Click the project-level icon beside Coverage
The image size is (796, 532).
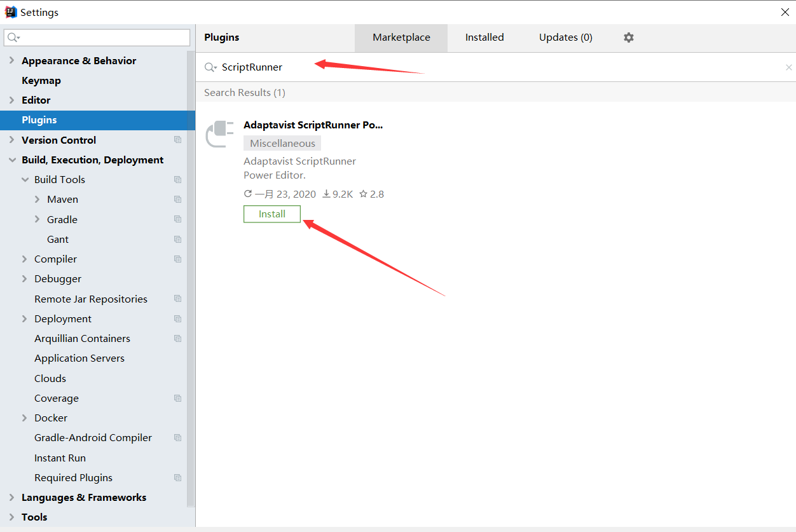pyautogui.click(x=178, y=399)
